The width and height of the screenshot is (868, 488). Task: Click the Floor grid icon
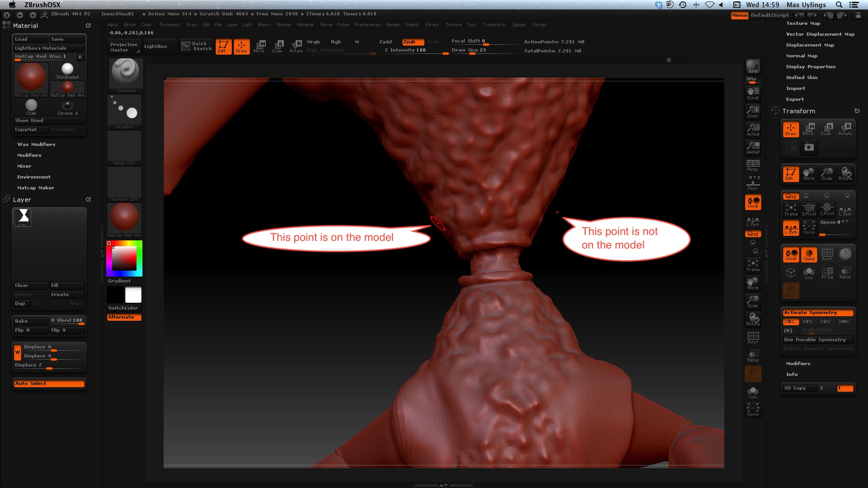[x=753, y=183]
